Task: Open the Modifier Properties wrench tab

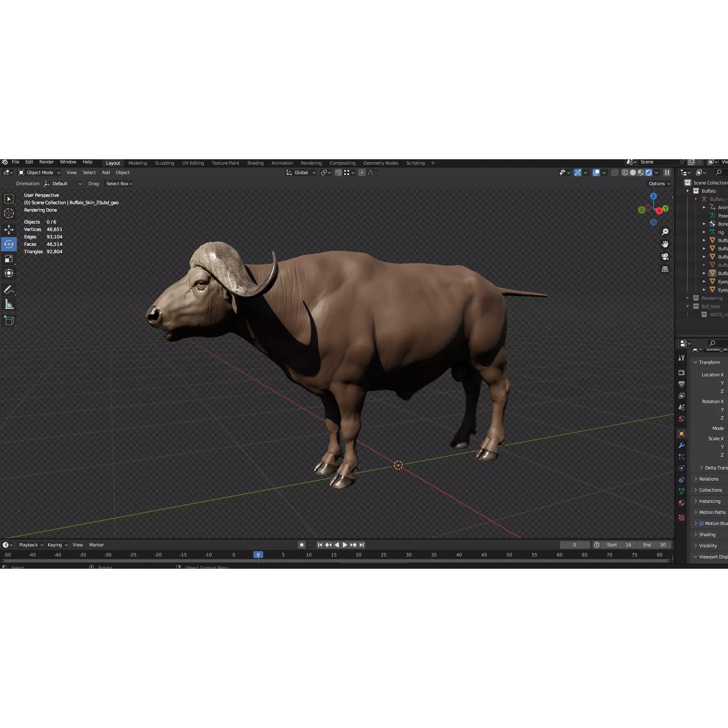Action: (681, 446)
